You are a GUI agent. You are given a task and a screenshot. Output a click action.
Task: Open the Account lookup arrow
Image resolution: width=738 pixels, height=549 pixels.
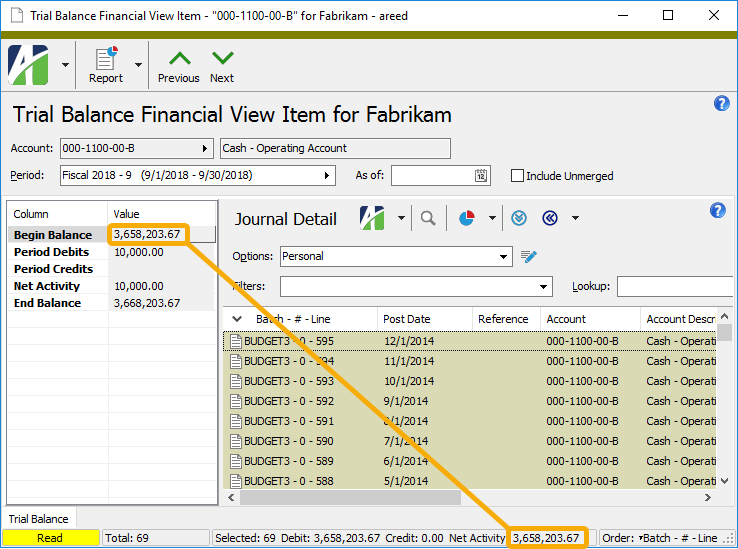click(205, 148)
